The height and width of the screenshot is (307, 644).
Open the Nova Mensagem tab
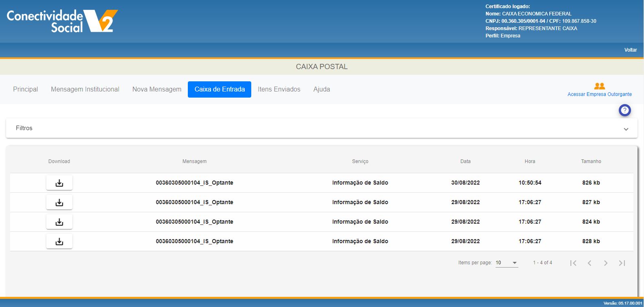(157, 89)
